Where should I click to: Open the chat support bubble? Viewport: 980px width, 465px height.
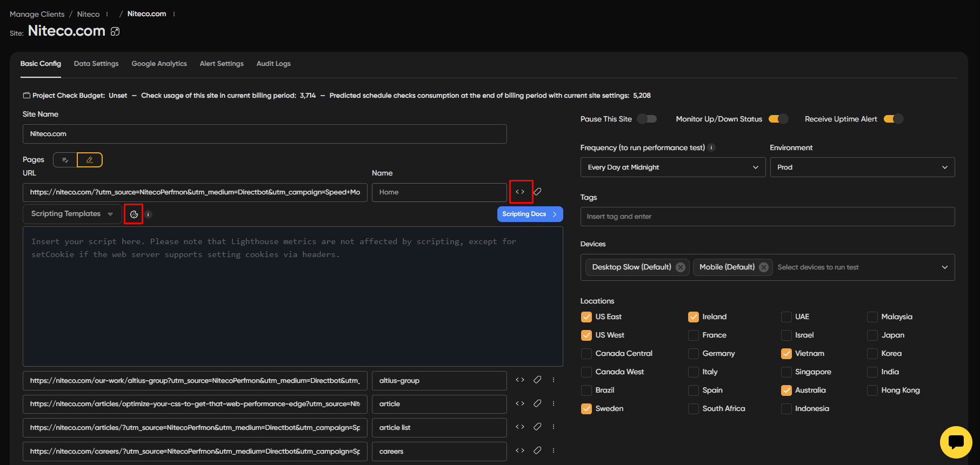point(956,442)
